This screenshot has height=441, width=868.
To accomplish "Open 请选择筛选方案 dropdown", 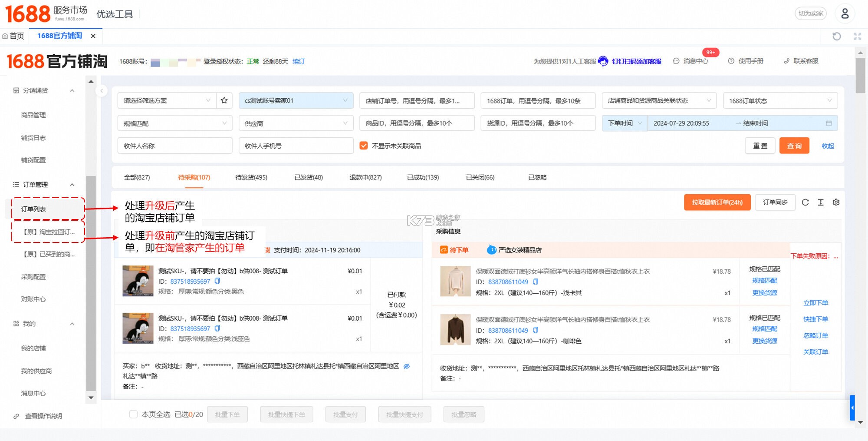I will point(167,100).
